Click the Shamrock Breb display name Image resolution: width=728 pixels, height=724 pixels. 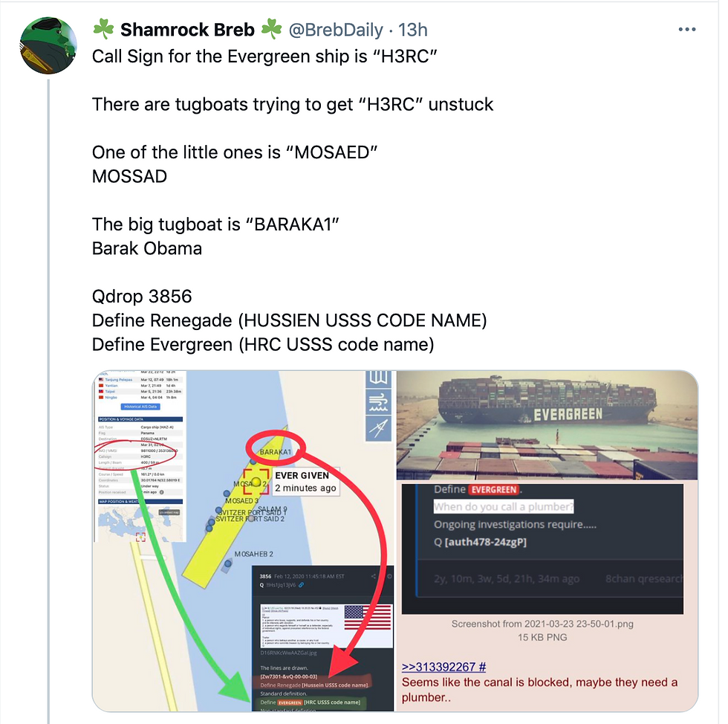pos(187,30)
